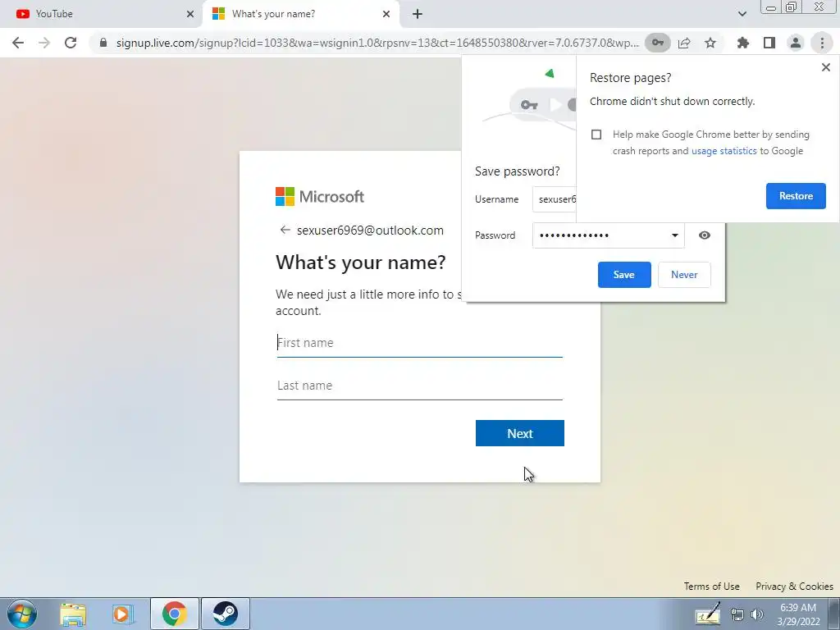Close the YouTube tab

(190, 14)
